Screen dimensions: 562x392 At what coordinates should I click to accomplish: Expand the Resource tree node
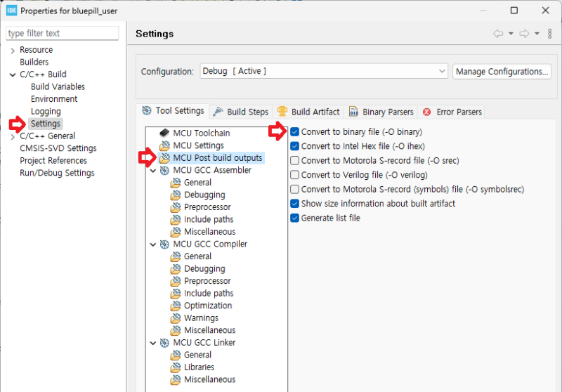click(x=13, y=50)
